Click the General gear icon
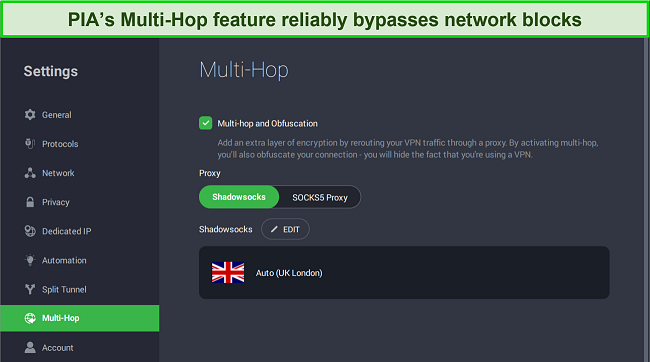Screen dimensions: 650x362 coord(30,114)
